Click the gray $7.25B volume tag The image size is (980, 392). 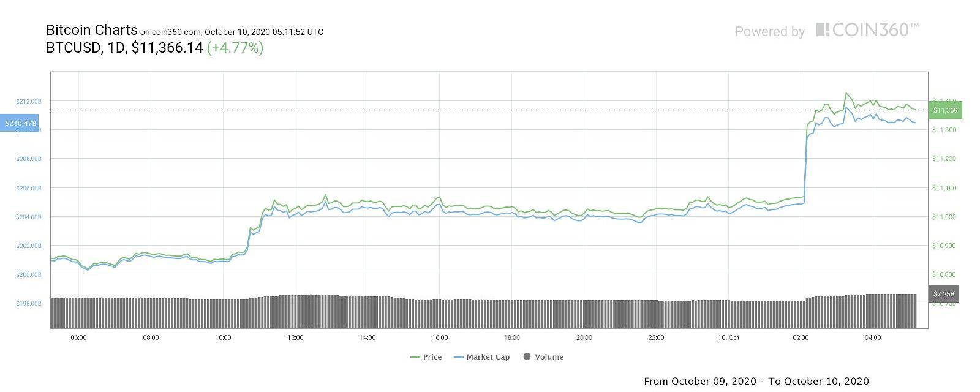[944, 294]
